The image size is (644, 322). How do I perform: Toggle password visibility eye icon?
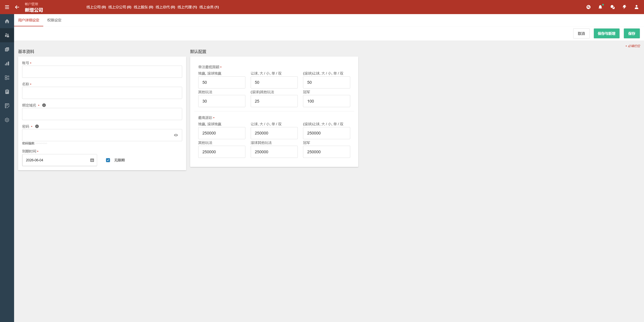click(176, 135)
